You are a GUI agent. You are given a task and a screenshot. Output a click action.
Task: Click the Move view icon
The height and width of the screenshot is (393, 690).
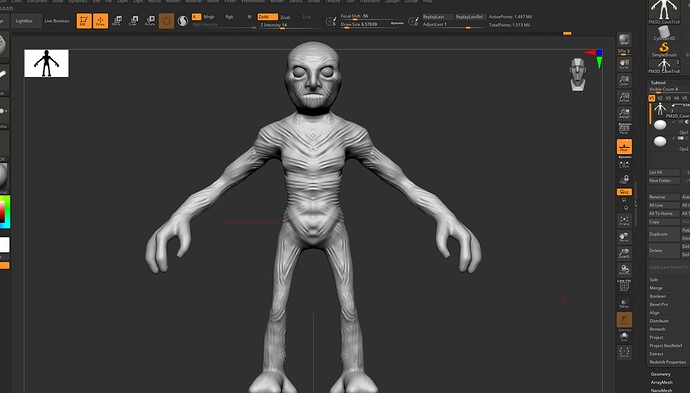pyautogui.click(x=624, y=237)
